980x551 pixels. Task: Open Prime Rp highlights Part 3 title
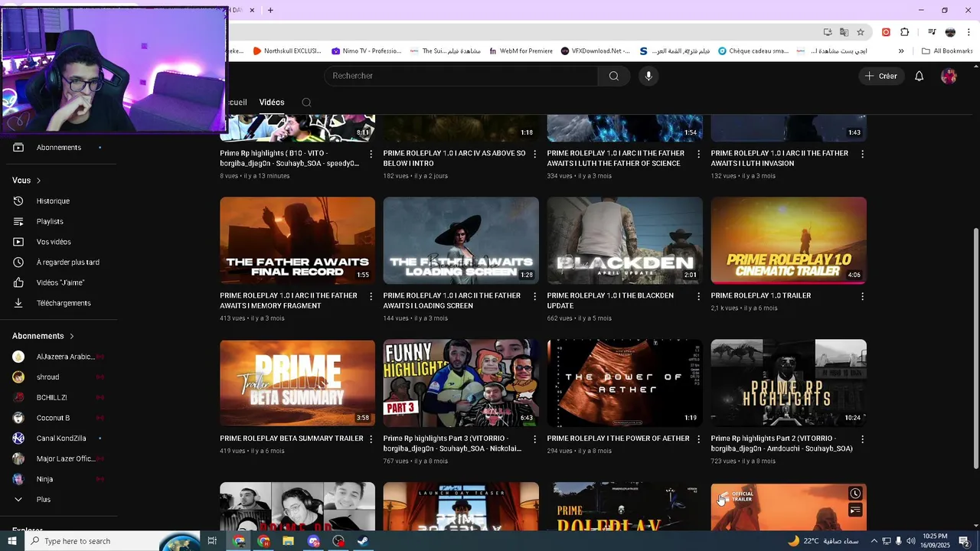pos(452,443)
